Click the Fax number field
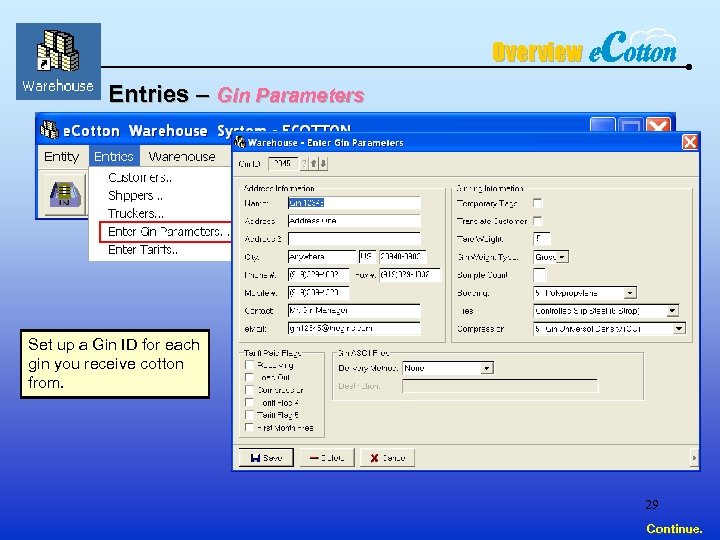The image size is (720, 540). (410, 275)
